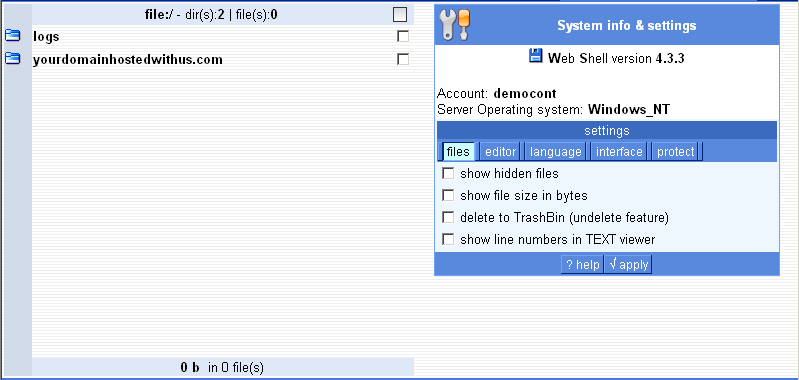Click the Windows_NT operating system text
The height and width of the screenshot is (380, 799).
coord(629,110)
